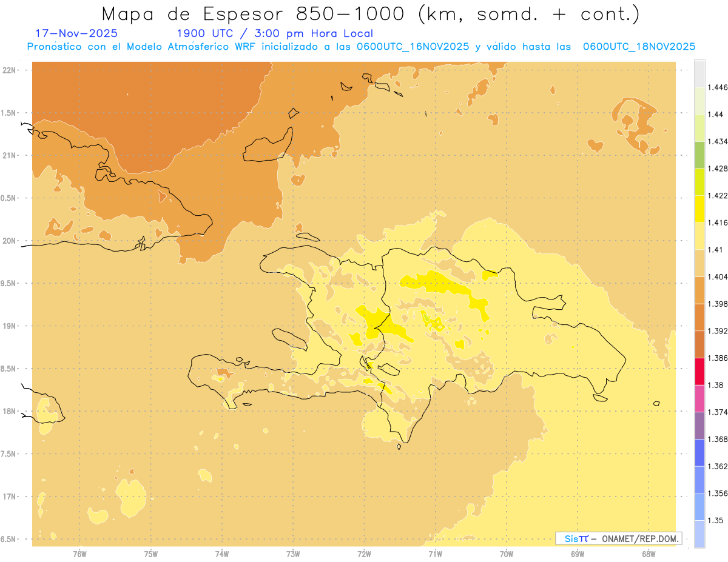Click the legend value 1.386
728x562 pixels.
[x=718, y=358]
